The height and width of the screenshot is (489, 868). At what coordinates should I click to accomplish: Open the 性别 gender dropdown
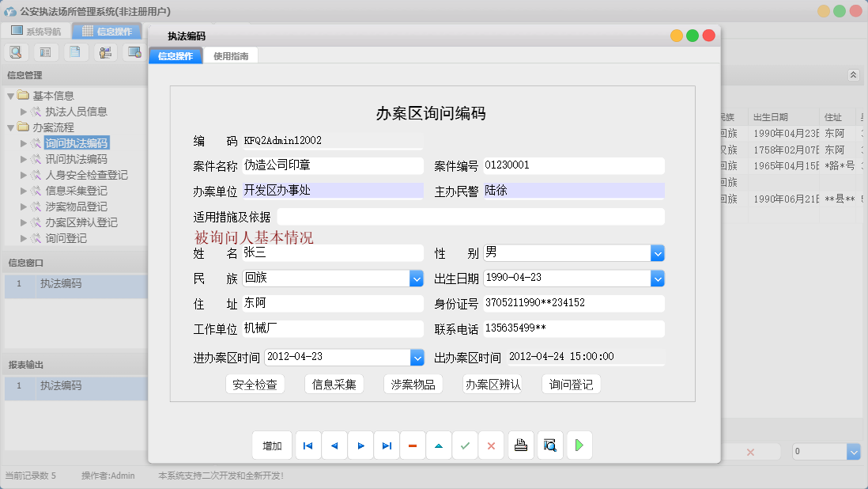click(x=657, y=252)
